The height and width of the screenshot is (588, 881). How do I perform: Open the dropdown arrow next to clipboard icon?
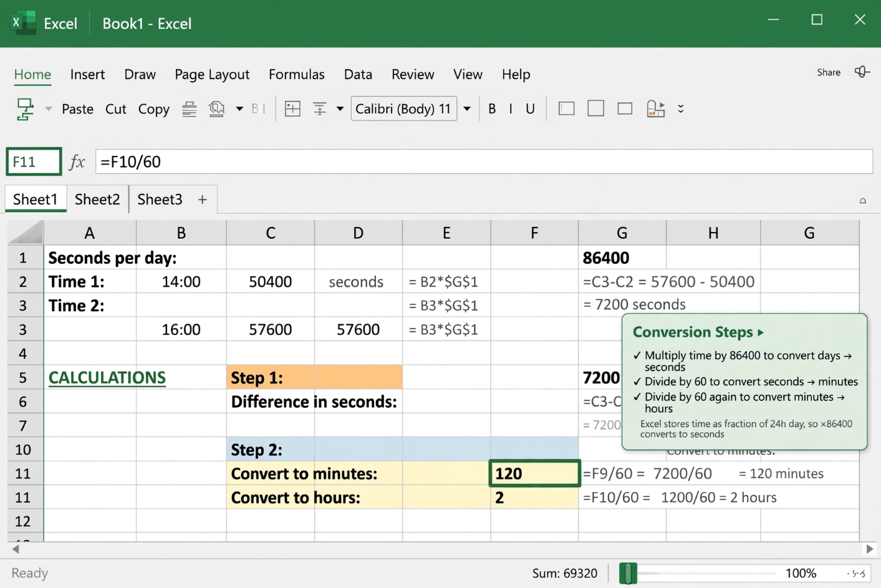239,109
